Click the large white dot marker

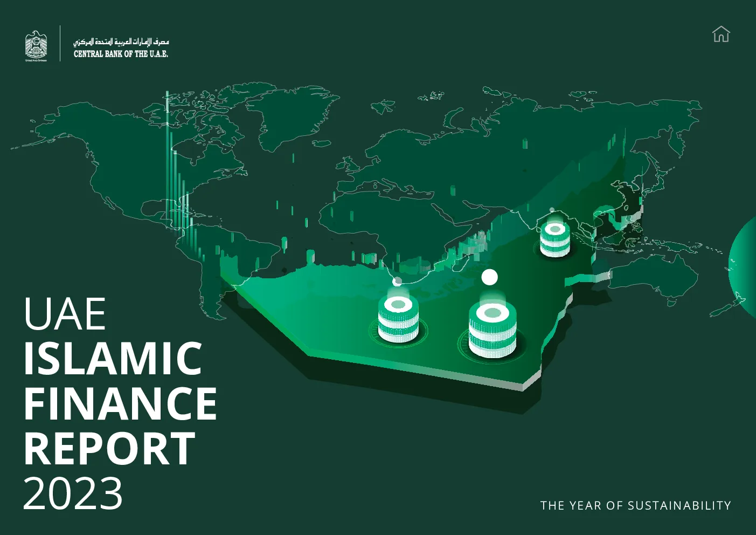point(489,277)
